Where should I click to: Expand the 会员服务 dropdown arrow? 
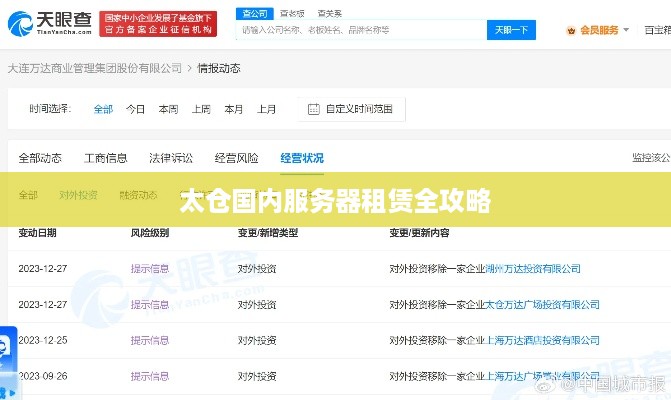(x=626, y=30)
